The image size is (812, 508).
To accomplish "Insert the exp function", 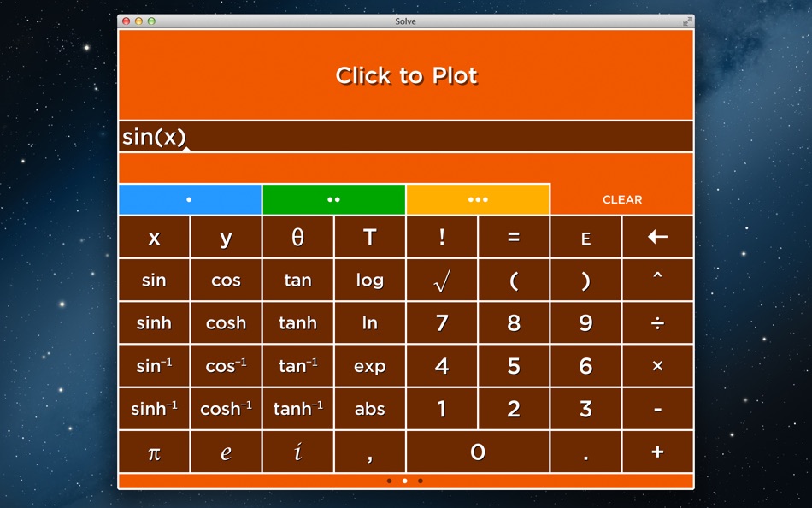I will pyautogui.click(x=370, y=367).
